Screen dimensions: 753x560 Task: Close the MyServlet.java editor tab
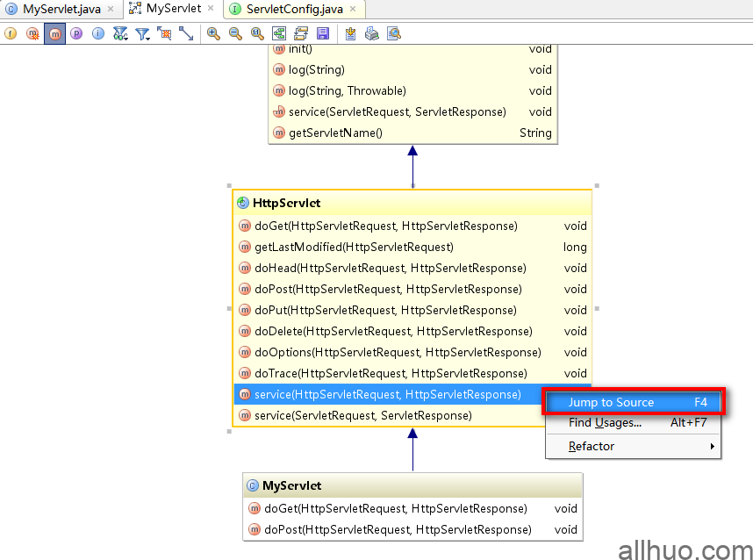111,9
